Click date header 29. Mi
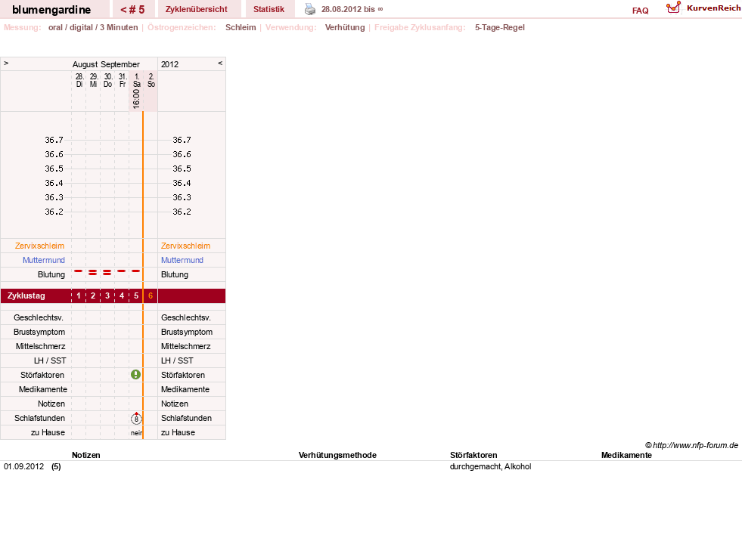Image resolution: width=742 pixels, height=560 pixels. click(94, 80)
